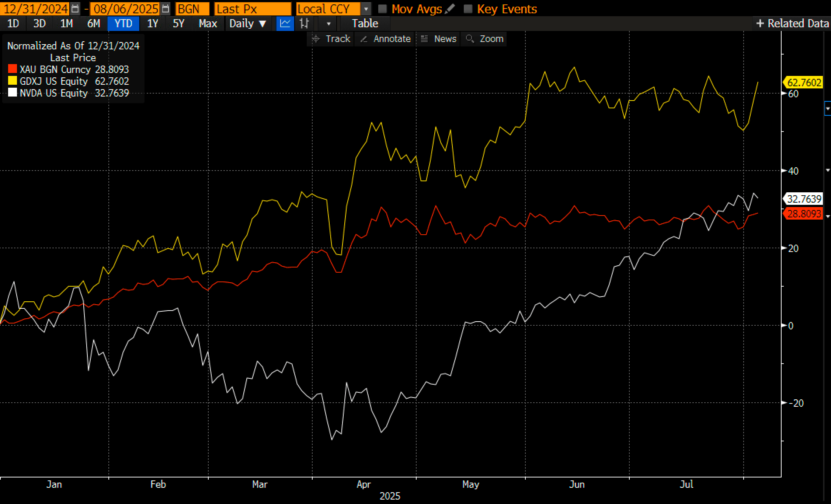Click the Last Px field
Screen dimensions: 831x504
pos(252,9)
